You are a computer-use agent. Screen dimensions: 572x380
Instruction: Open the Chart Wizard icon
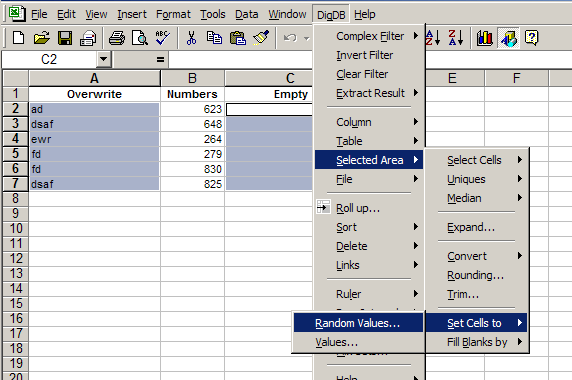tap(484, 38)
